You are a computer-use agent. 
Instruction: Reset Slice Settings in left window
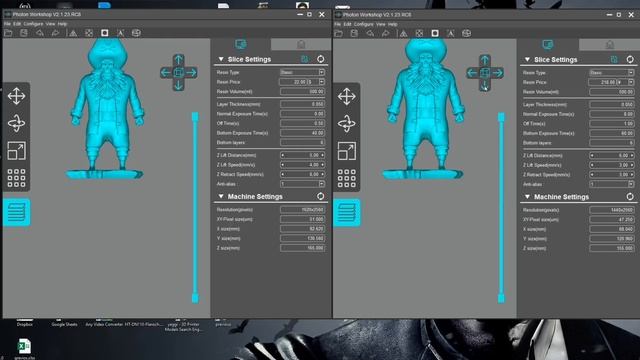(x=320, y=59)
